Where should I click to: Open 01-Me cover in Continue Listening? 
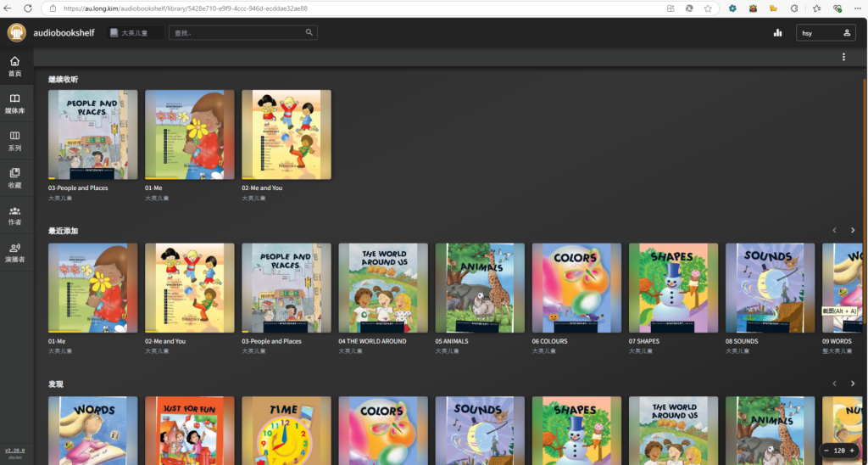190,135
